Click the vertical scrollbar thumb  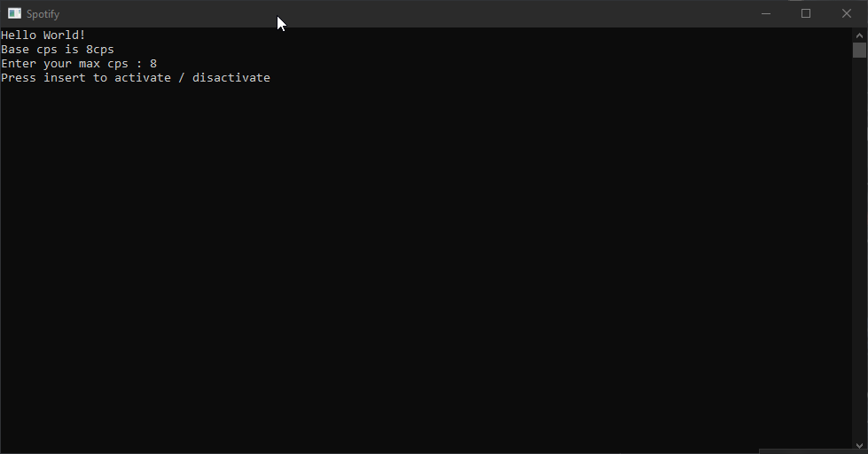coord(859,50)
